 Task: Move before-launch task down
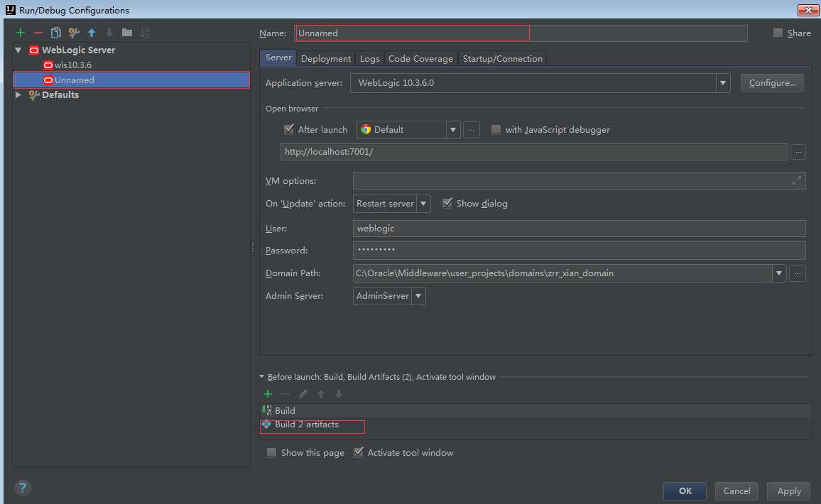click(339, 394)
